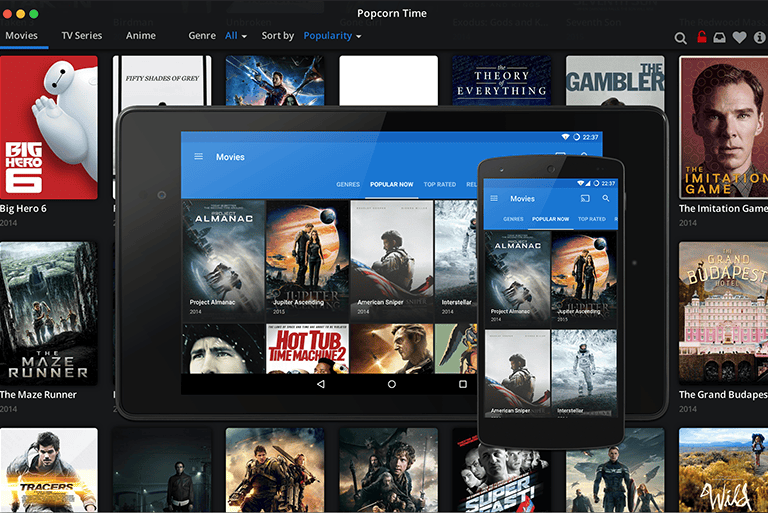This screenshot has height=513, width=768.
Task: Open American Sniper on the phone
Action: (517, 373)
